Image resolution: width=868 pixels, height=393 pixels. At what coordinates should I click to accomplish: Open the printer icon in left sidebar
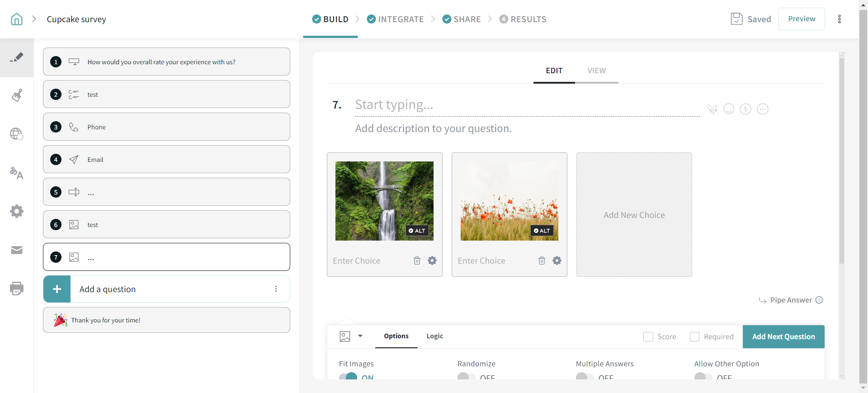click(17, 289)
